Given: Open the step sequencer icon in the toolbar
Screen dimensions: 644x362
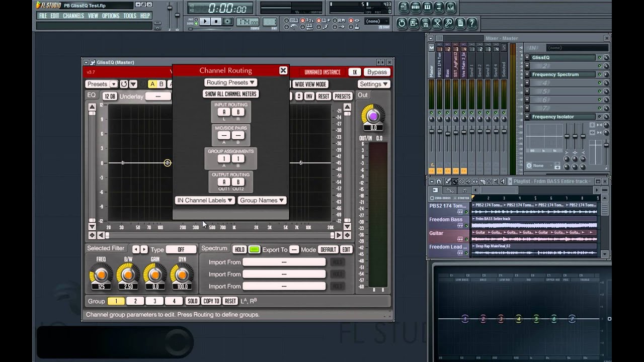Looking at the screenshot, I should [417, 7].
